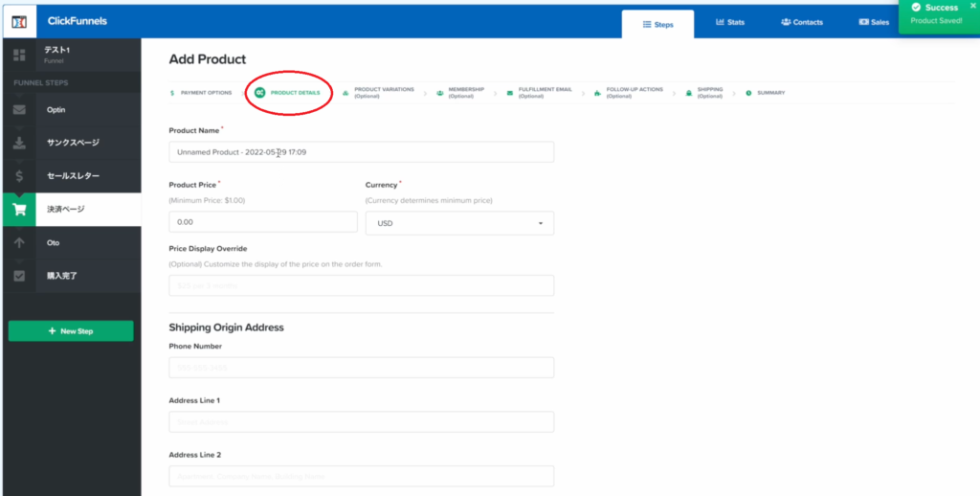Click the Summary clock icon
Screen dimensions: 980x496
tap(748, 93)
